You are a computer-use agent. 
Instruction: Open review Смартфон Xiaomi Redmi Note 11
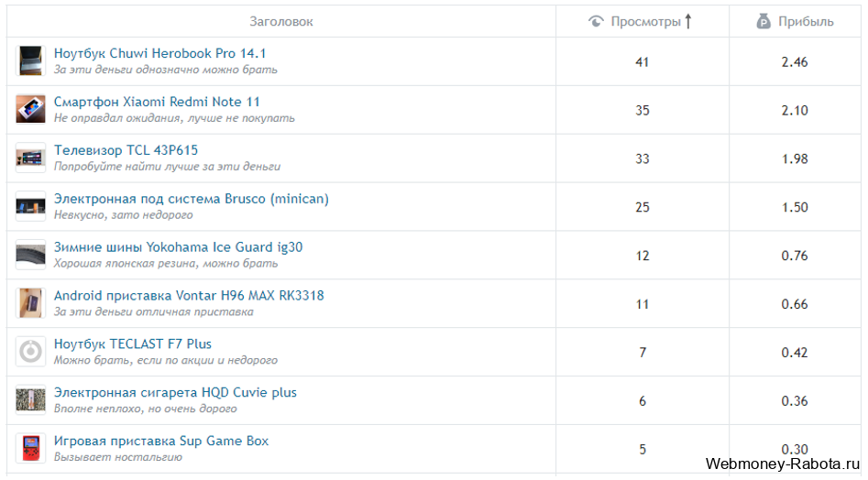157,103
